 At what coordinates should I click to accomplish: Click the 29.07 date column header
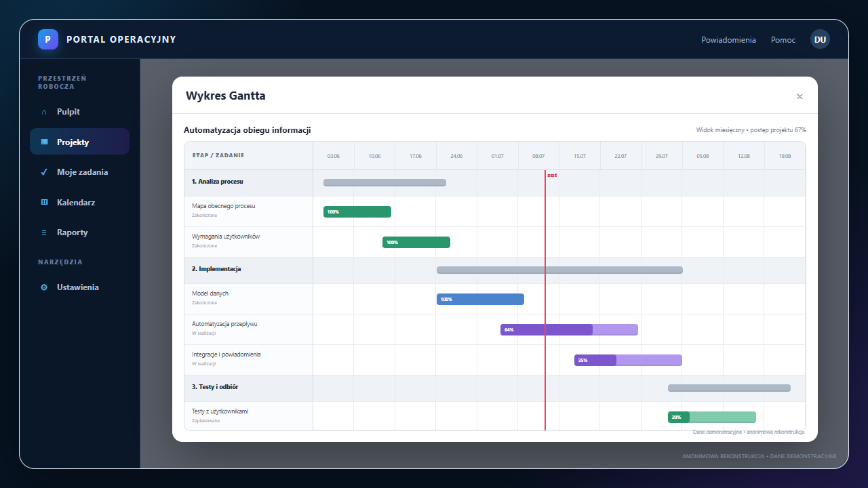pos(662,156)
